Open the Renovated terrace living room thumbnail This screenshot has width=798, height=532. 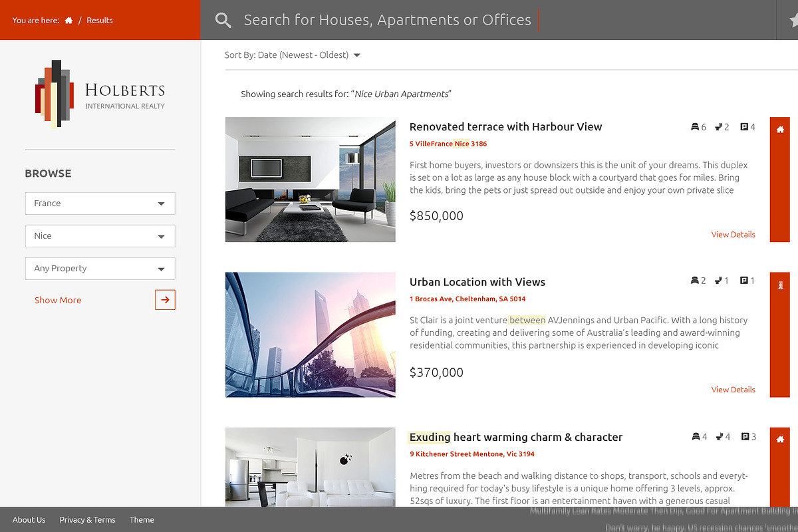coord(311,180)
